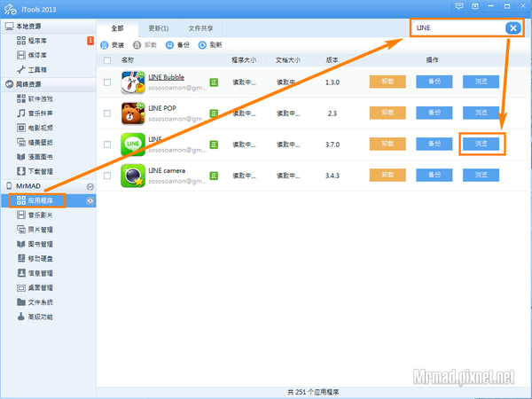Click 备份 button for LINE POP
Viewport: 532px width, 399px height.
coord(434,113)
